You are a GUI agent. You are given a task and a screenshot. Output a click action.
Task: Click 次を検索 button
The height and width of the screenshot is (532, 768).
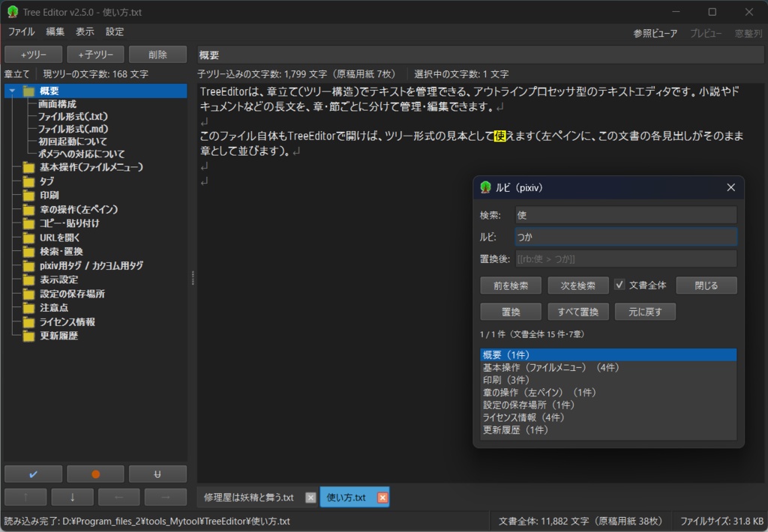pyautogui.click(x=578, y=285)
